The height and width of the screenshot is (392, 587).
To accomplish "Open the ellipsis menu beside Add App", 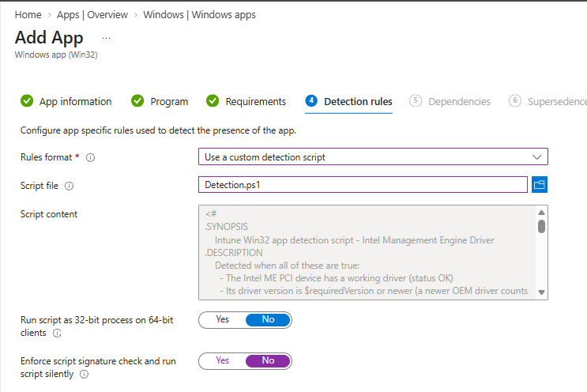I will click(107, 38).
